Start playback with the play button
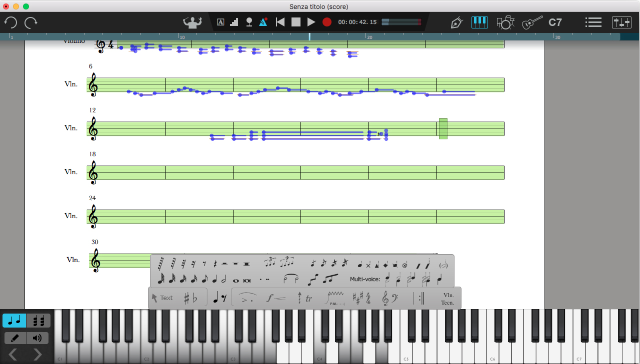 click(x=311, y=22)
